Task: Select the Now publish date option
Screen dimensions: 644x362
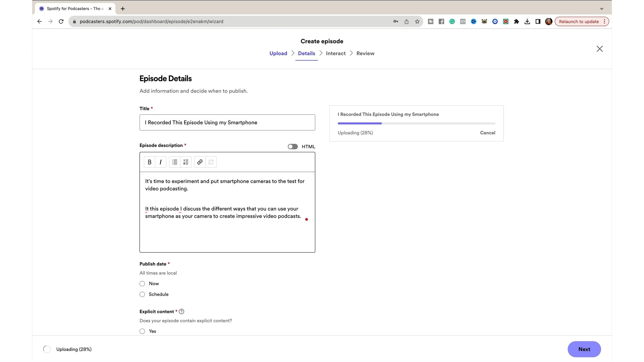Action: [142, 284]
